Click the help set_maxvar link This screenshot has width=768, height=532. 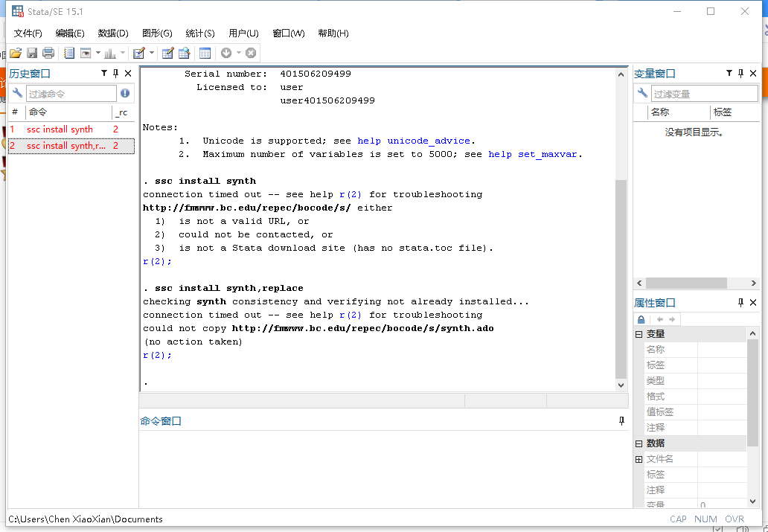pos(533,154)
